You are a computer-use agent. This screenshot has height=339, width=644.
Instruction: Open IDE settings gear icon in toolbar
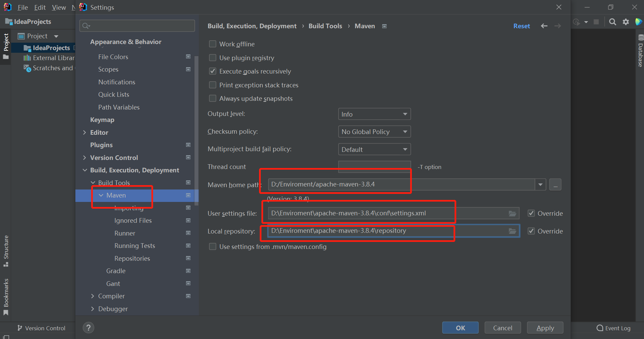(x=626, y=22)
